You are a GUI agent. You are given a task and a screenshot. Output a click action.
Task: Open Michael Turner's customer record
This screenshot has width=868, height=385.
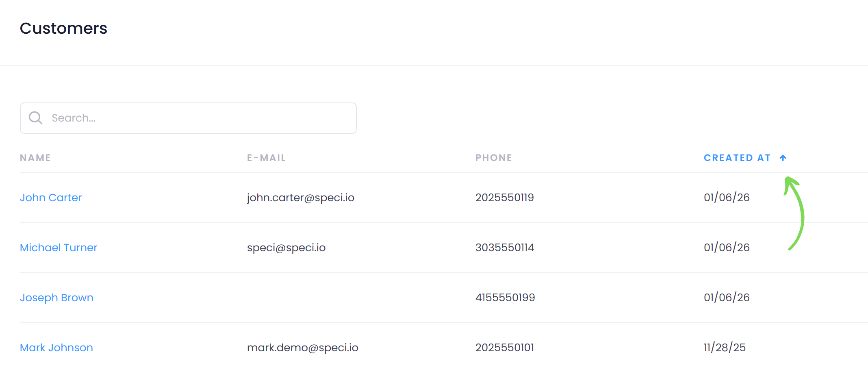tap(59, 248)
